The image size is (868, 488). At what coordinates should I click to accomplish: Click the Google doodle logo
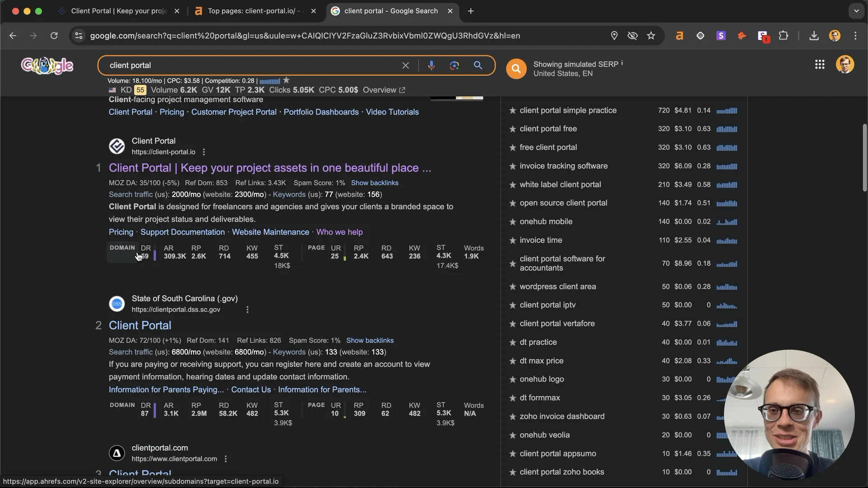[x=47, y=66]
